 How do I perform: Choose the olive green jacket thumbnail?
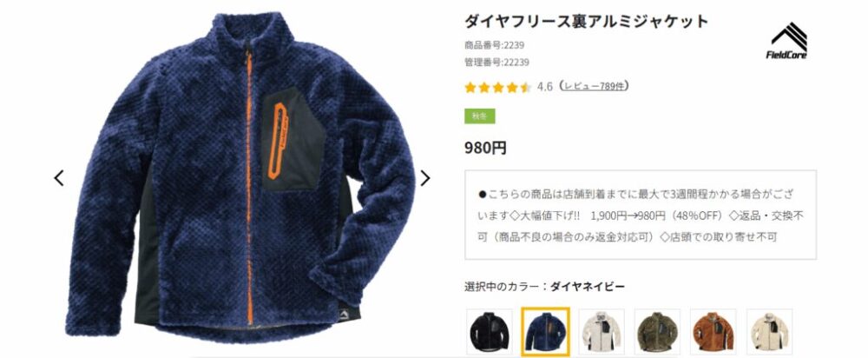(657, 331)
